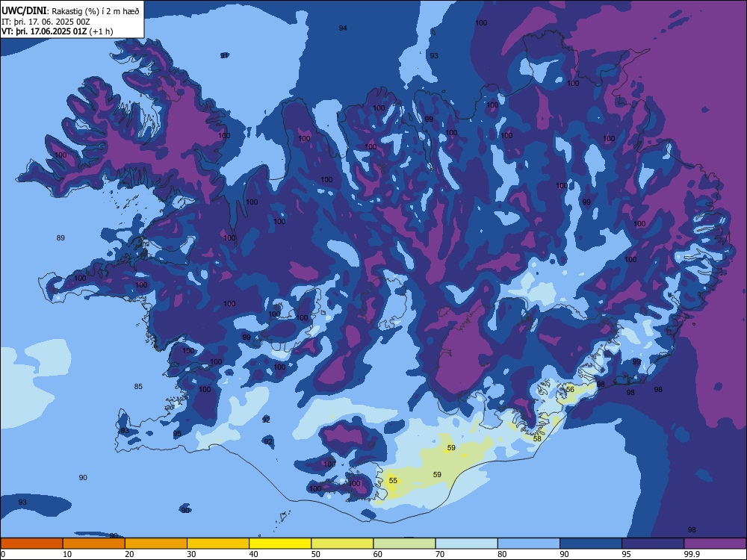The width and height of the screenshot is (747, 560).
Task: Click the light green 60–70 legend swatch
Action: point(404,544)
